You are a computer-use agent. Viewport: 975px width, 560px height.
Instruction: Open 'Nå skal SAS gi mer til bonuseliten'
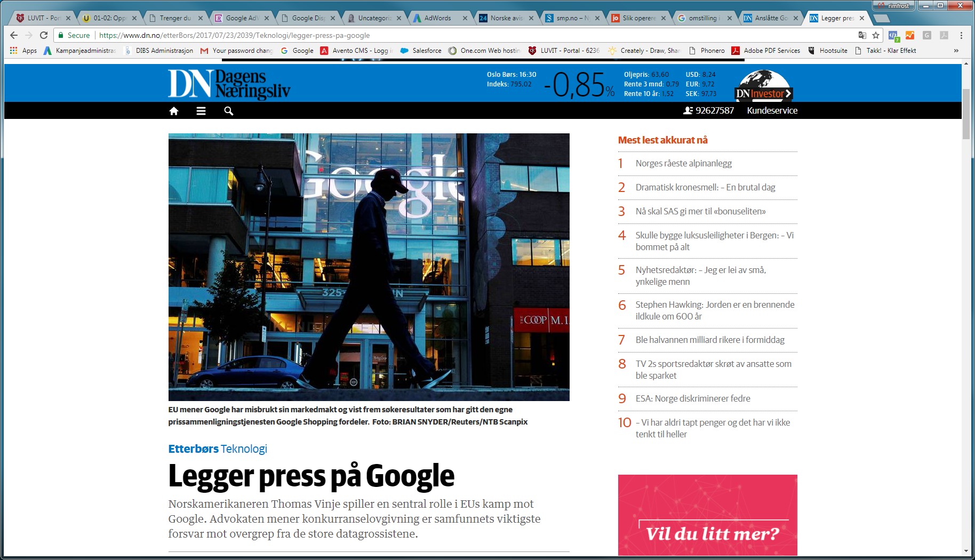pos(700,211)
